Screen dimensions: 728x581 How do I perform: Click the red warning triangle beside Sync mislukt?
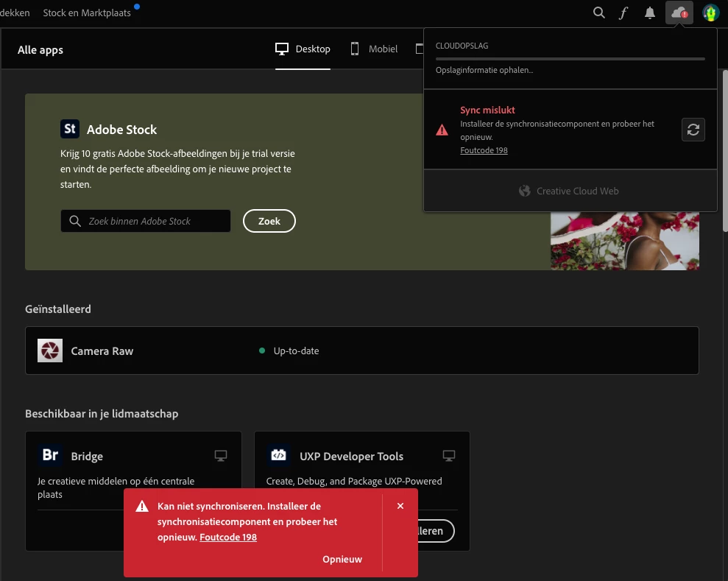pos(442,130)
